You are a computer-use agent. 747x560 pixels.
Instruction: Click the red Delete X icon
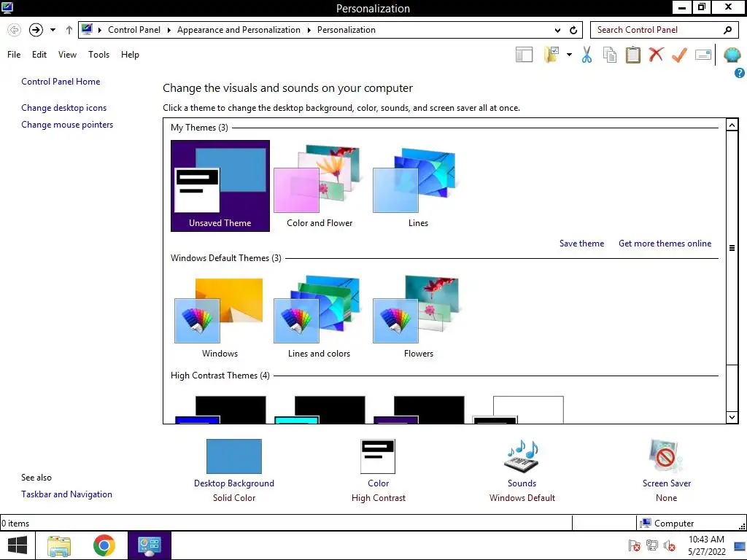tap(656, 54)
